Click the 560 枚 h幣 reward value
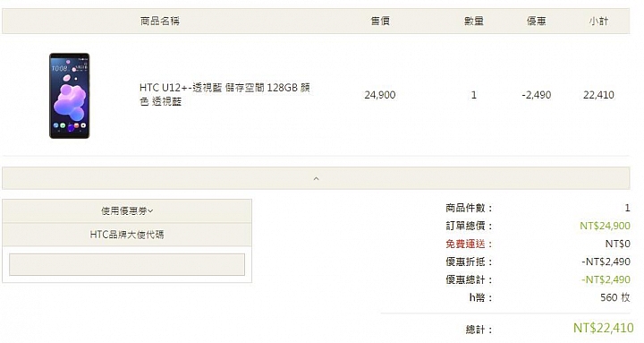This screenshot has height=343, width=644. (614, 297)
